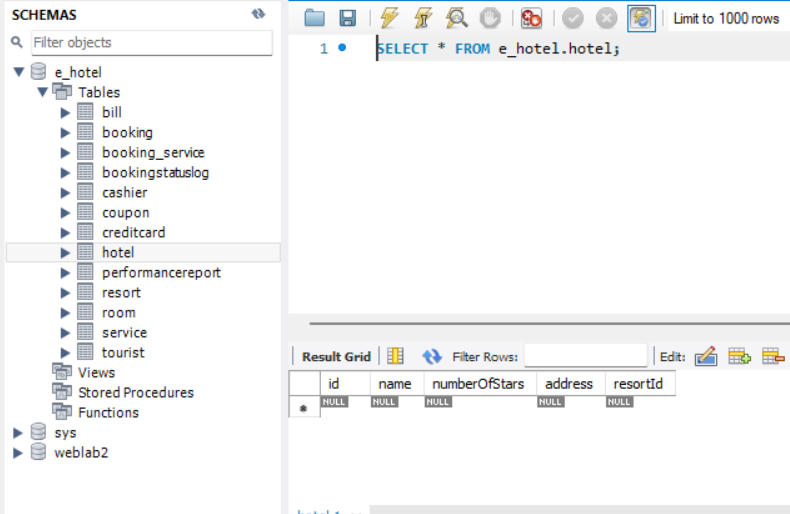Run the statement under cursor with lightning-cursor icon

(422, 18)
